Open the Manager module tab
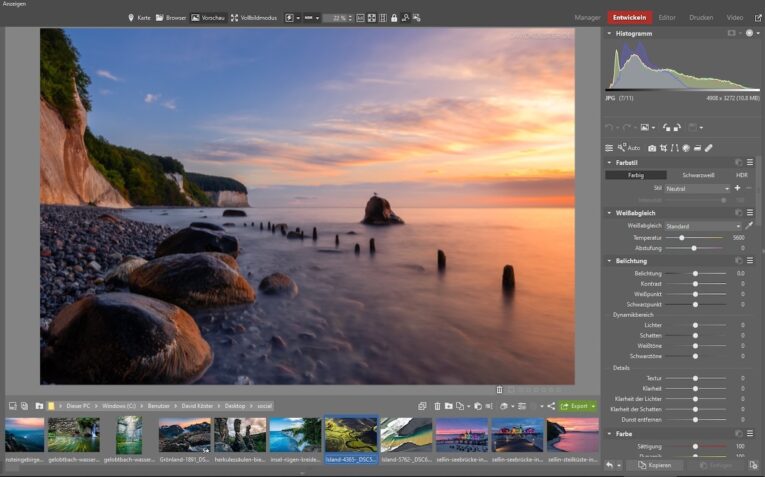Viewport: 765px width, 477px height. point(587,18)
